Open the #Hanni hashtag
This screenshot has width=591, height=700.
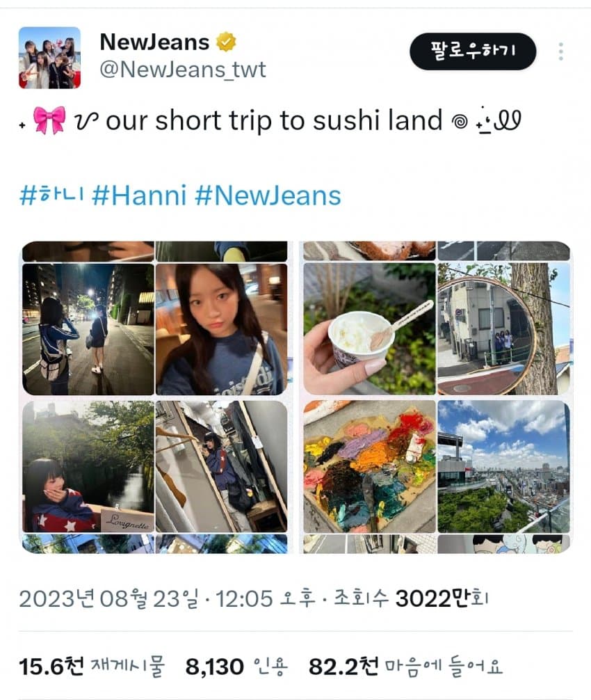point(139,196)
